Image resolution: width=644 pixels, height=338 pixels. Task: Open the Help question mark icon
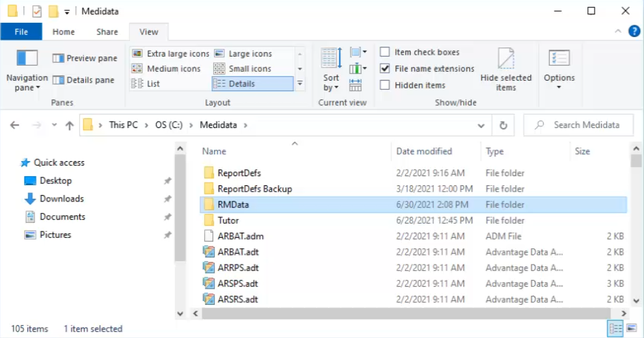pos(634,31)
